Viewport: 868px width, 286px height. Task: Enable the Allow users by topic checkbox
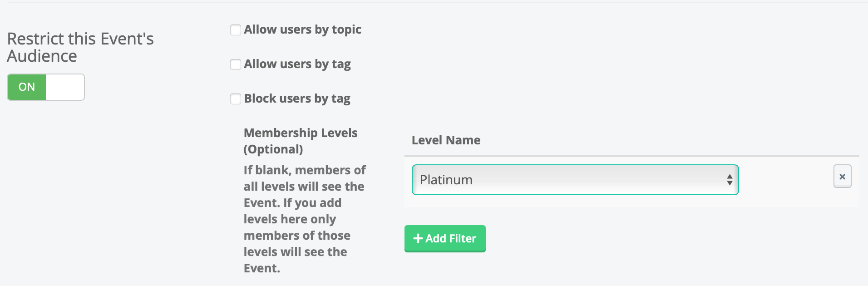(236, 30)
